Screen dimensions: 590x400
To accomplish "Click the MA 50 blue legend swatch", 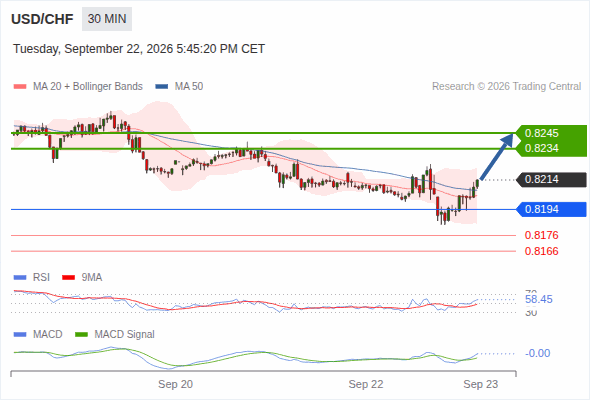I will pos(162,87).
